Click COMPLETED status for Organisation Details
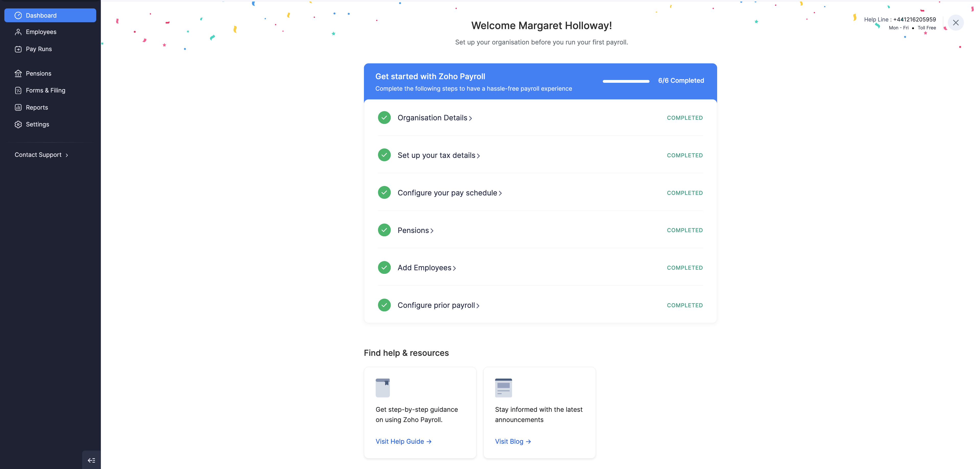This screenshot has width=980, height=469. coord(685,118)
